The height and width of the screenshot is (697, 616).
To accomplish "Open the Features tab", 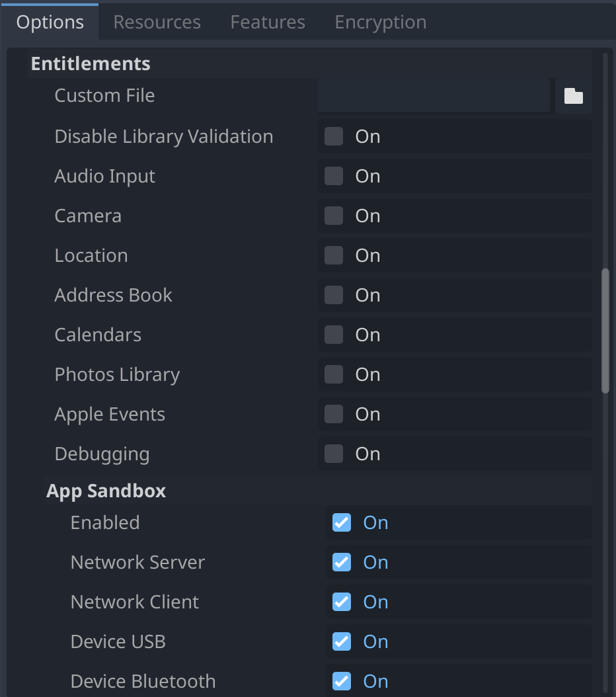I will [267, 22].
